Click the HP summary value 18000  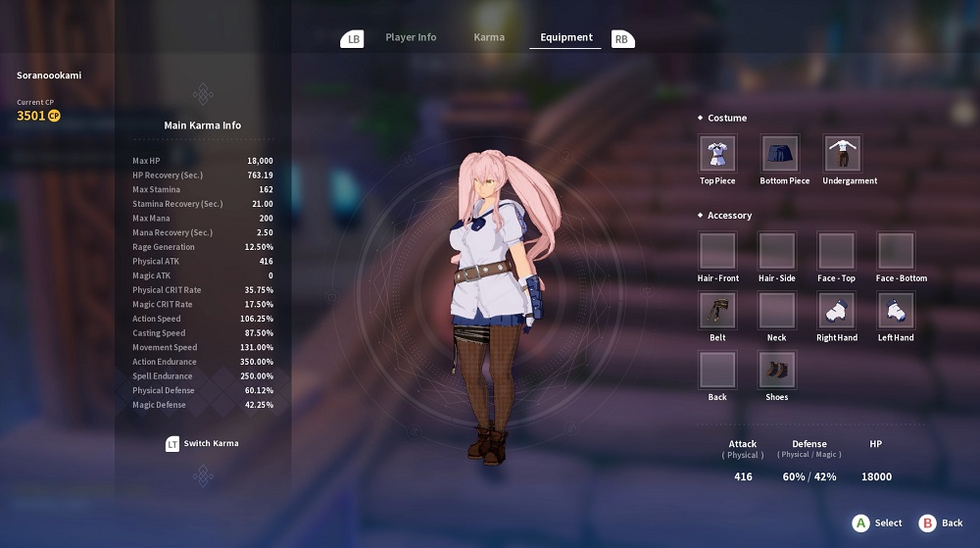(876, 476)
